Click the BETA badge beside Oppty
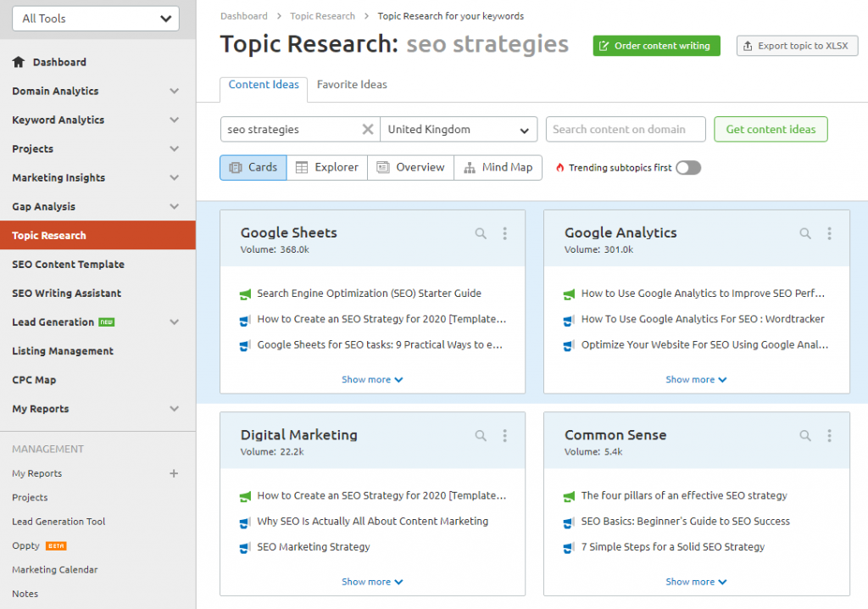The width and height of the screenshot is (868, 609). coord(56,546)
